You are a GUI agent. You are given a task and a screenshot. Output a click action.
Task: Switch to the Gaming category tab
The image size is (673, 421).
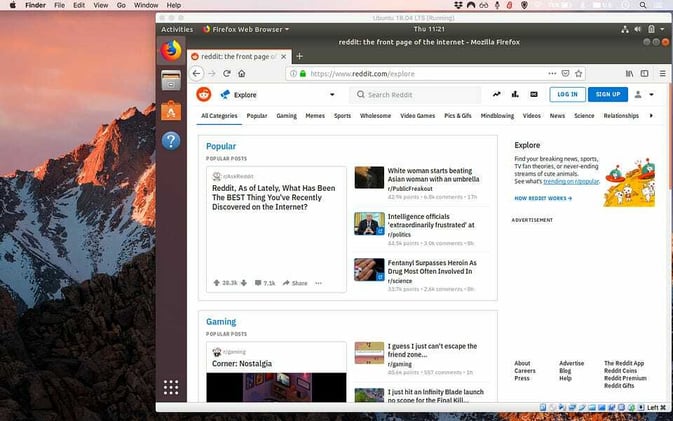pos(286,116)
